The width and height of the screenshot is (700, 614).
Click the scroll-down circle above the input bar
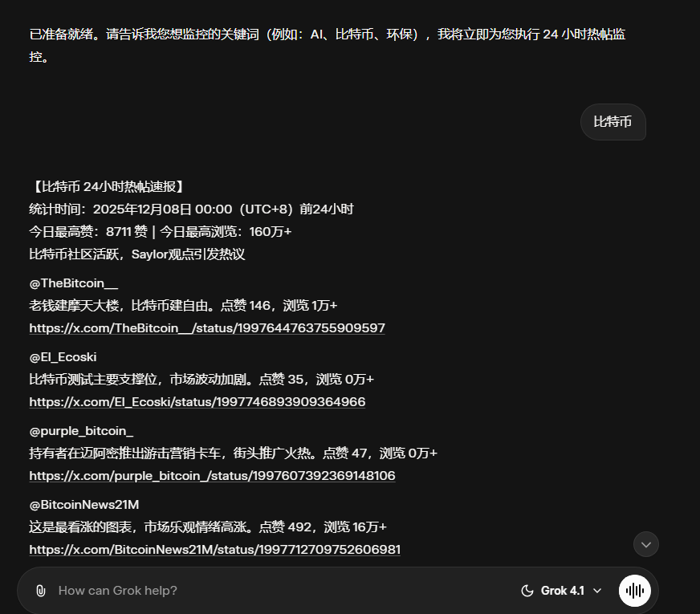645,544
